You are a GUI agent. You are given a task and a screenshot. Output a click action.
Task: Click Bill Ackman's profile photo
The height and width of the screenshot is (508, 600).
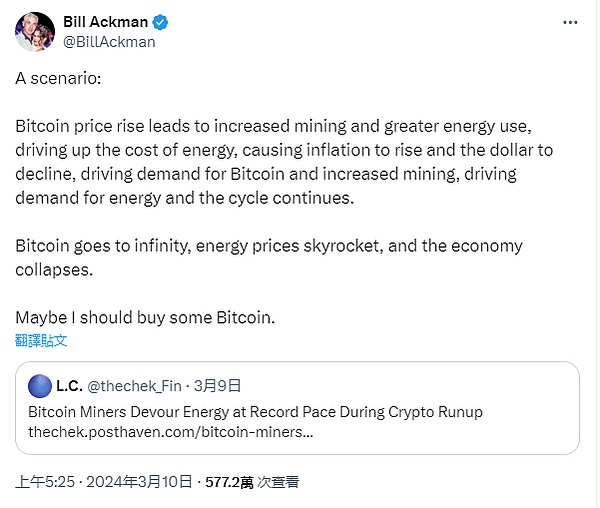[x=35, y=32]
